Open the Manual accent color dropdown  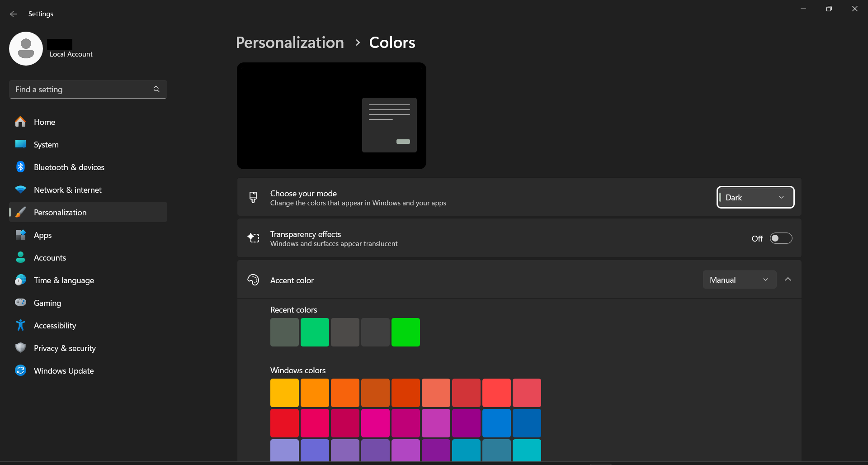pyautogui.click(x=739, y=280)
